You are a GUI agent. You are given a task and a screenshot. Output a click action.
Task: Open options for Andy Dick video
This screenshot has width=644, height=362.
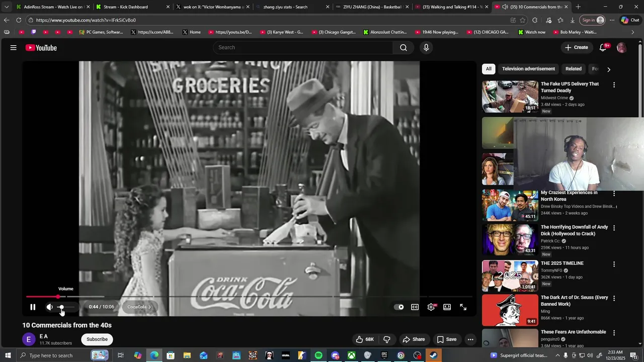coord(614,228)
